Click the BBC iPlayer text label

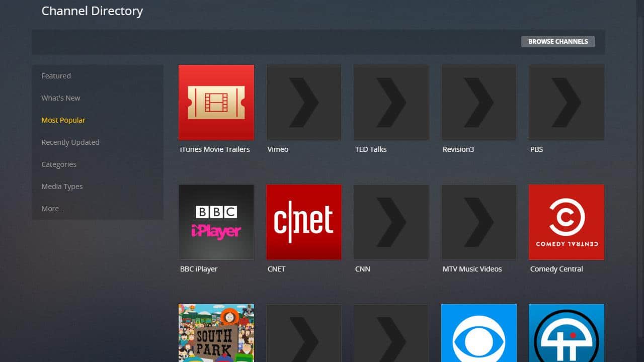199,269
